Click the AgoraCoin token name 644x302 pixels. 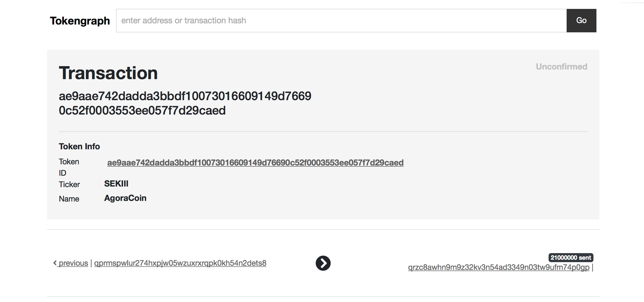point(125,198)
